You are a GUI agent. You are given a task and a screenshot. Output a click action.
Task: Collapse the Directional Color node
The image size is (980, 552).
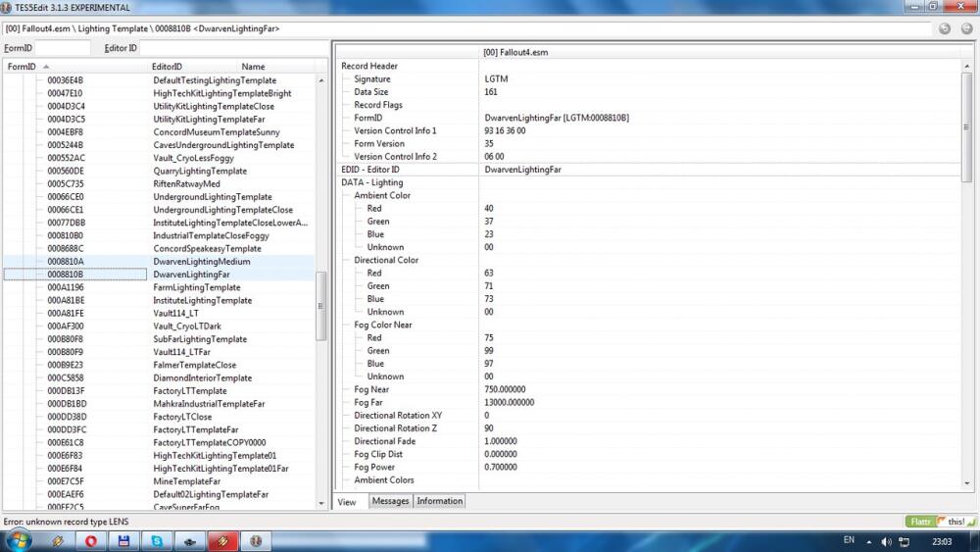point(385,260)
